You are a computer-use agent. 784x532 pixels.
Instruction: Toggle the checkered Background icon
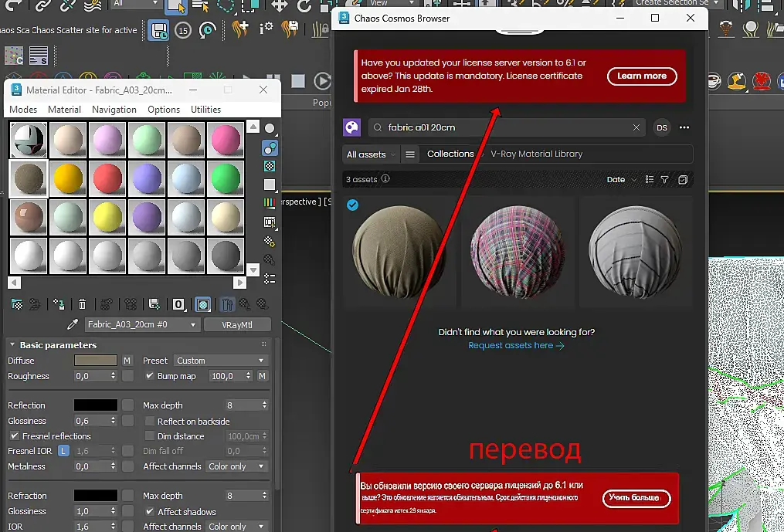tap(270, 166)
